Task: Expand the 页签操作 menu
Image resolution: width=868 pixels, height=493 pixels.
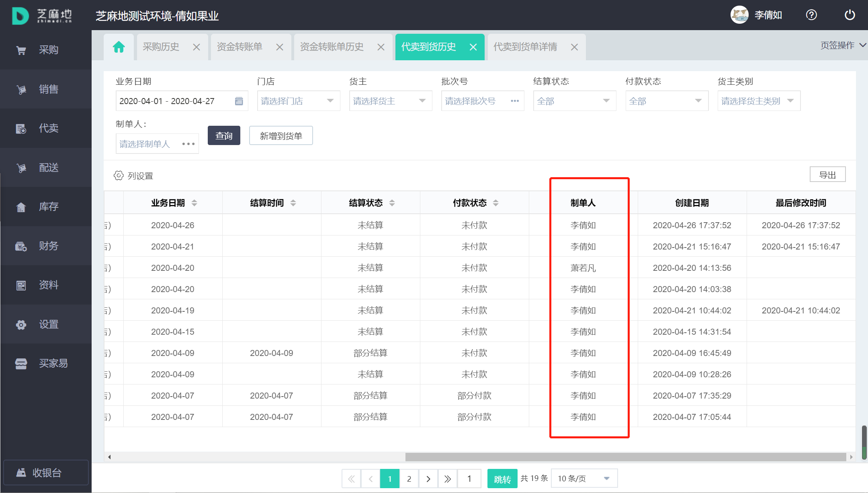Action: [x=843, y=45]
